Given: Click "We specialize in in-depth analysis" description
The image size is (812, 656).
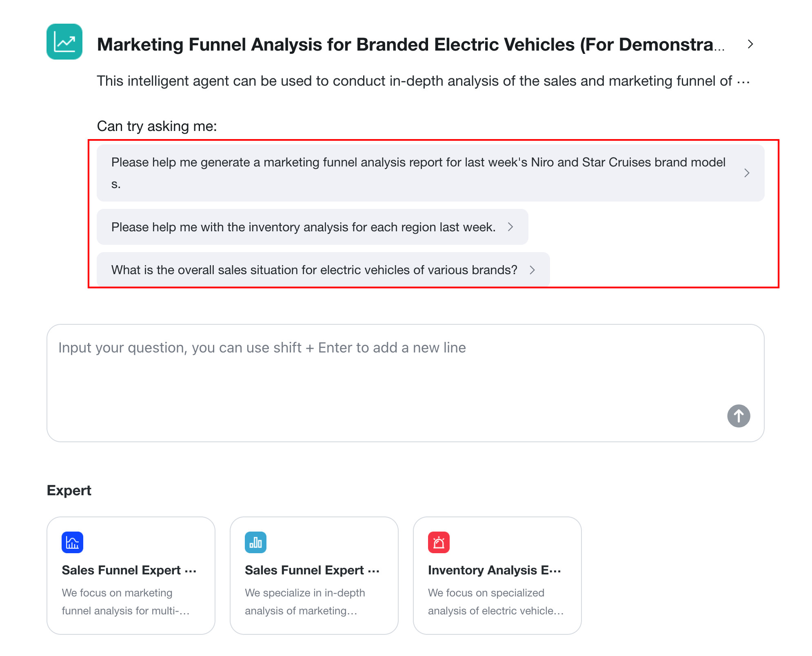Looking at the screenshot, I should (305, 602).
